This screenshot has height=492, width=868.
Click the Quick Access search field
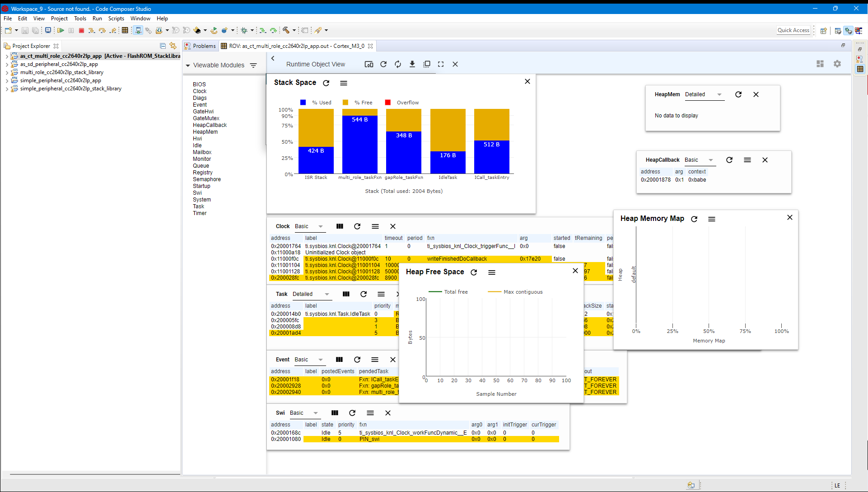click(793, 30)
